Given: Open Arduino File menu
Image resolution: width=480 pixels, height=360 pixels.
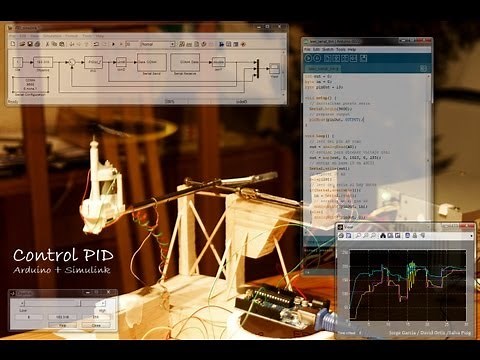Looking at the screenshot, I should [x=307, y=49].
